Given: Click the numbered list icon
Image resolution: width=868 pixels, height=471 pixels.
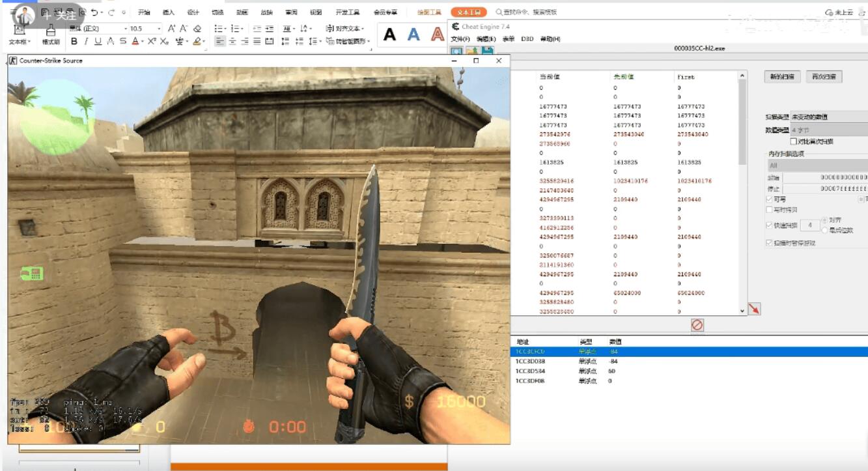Looking at the screenshot, I should click(236, 28).
